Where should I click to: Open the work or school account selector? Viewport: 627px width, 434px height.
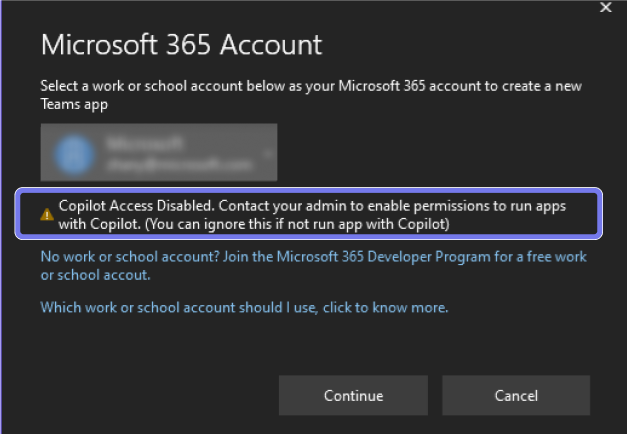coord(159,153)
